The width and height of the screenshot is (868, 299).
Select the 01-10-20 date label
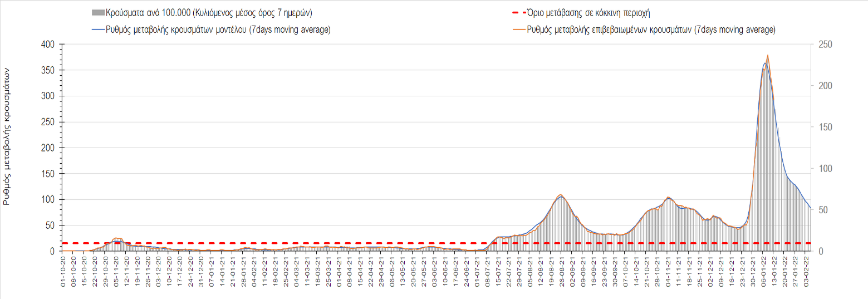(x=63, y=271)
